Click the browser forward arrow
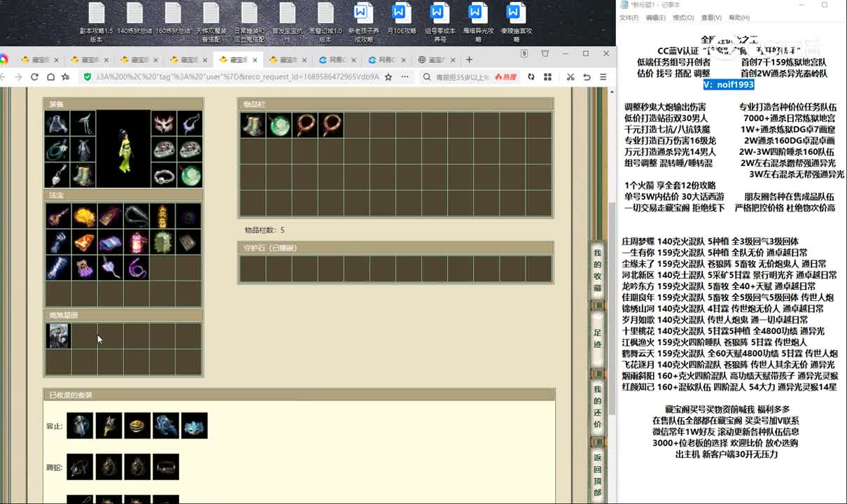847x504 pixels. click(x=18, y=77)
